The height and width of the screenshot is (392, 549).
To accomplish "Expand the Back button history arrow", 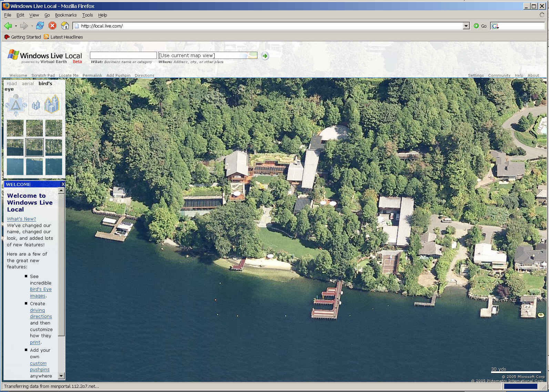I will click(16, 26).
